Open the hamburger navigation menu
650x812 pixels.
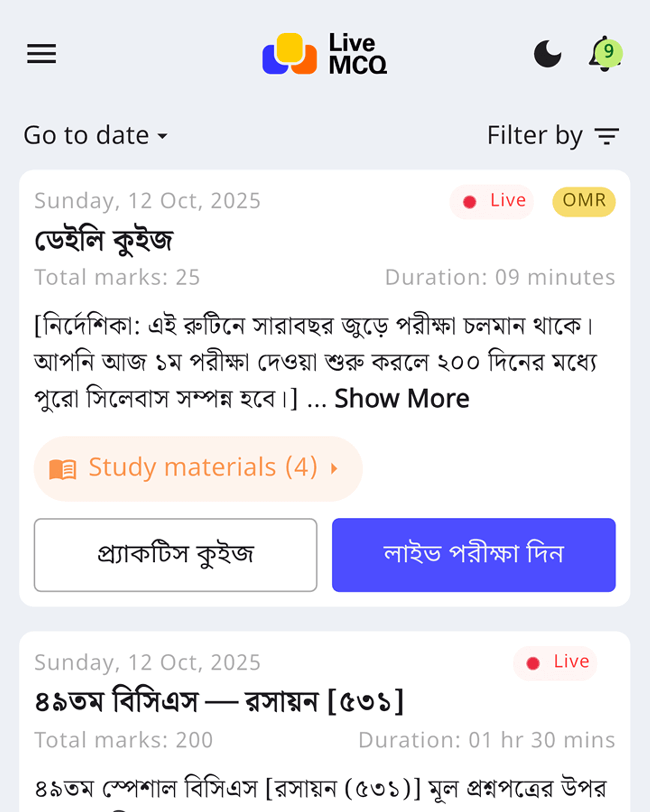coord(41,53)
